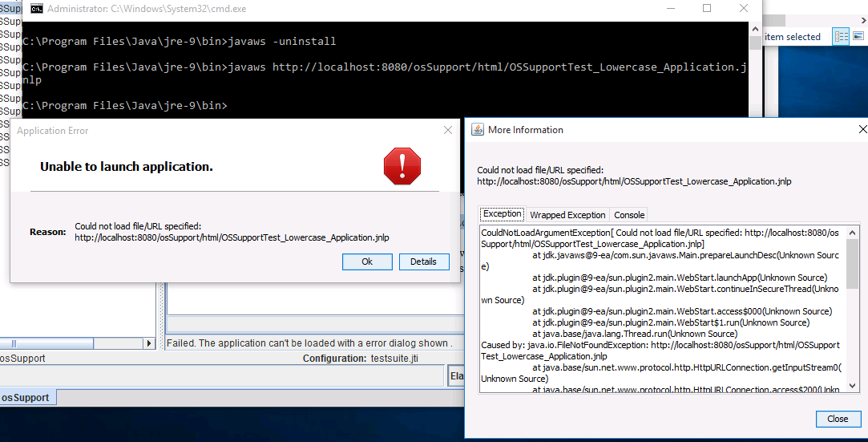This screenshot has width=868, height=442.
Task: Click right arrow of horizontal scrollbar in test tree
Action: tap(148, 343)
